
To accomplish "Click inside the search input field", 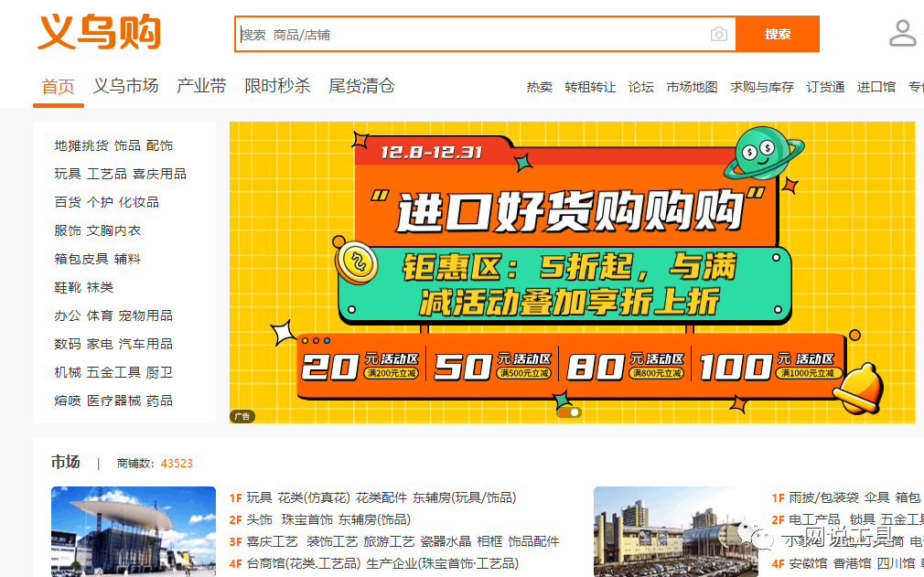I will tap(457, 33).
